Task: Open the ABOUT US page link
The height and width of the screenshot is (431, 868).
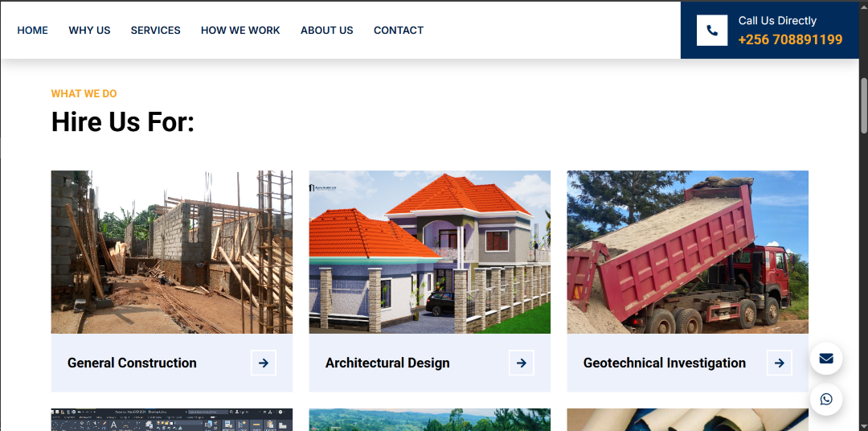Action: 326,31
